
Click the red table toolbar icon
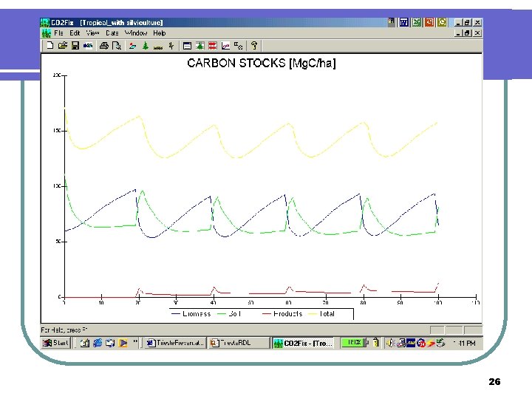pyautogui.click(x=213, y=46)
